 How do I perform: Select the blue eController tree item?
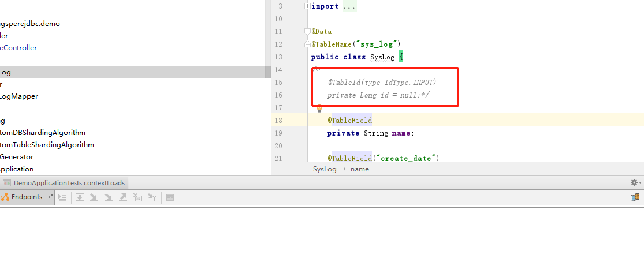click(18, 47)
